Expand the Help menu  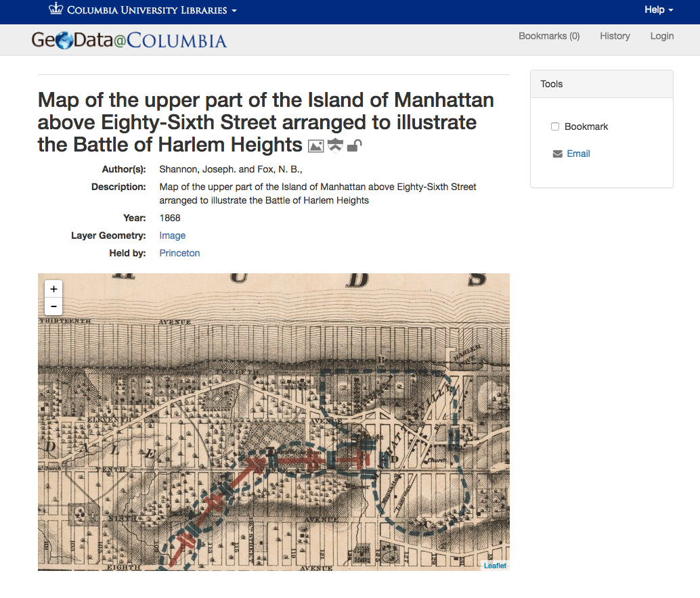tap(659, 10)
